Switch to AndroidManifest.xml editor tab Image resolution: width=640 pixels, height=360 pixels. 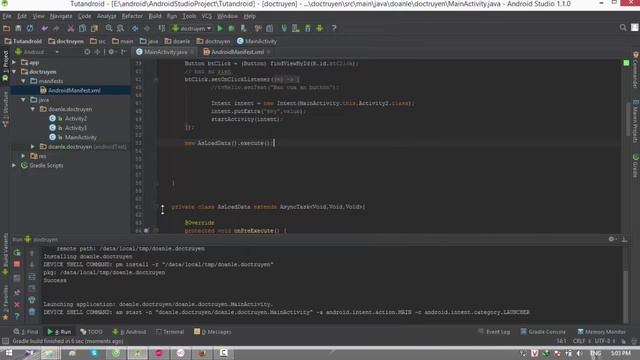point(237,52)
